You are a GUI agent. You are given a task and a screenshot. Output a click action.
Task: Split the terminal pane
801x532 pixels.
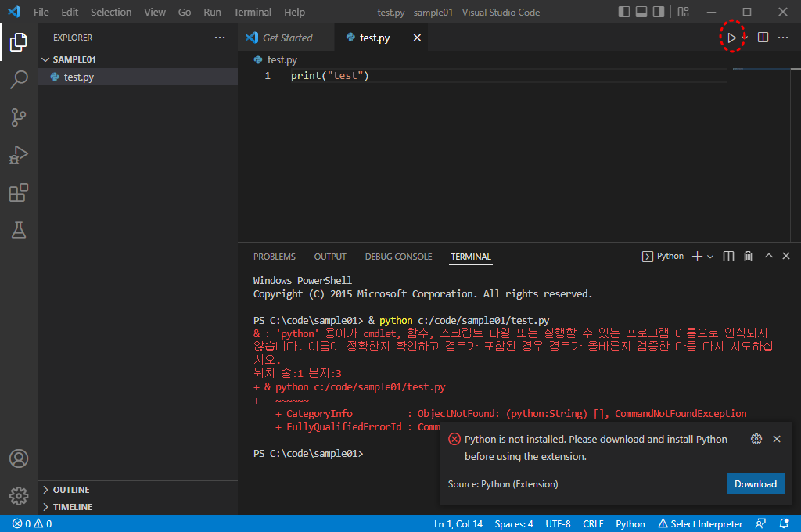(728, 256)
